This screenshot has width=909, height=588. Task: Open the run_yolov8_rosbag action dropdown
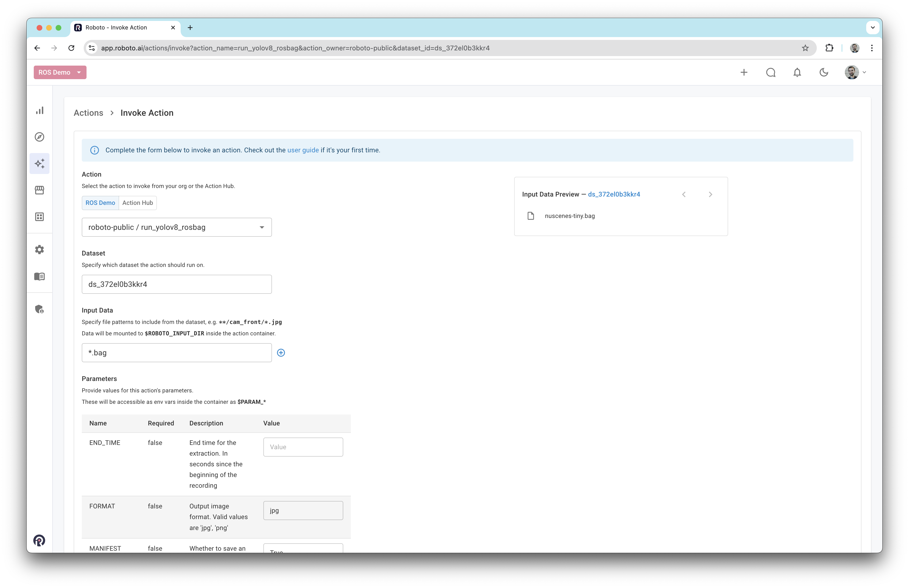click(x=177, y=227)
